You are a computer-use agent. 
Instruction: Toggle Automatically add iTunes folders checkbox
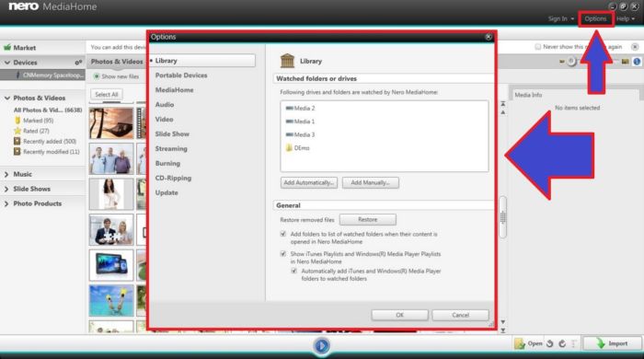(293, 272)
